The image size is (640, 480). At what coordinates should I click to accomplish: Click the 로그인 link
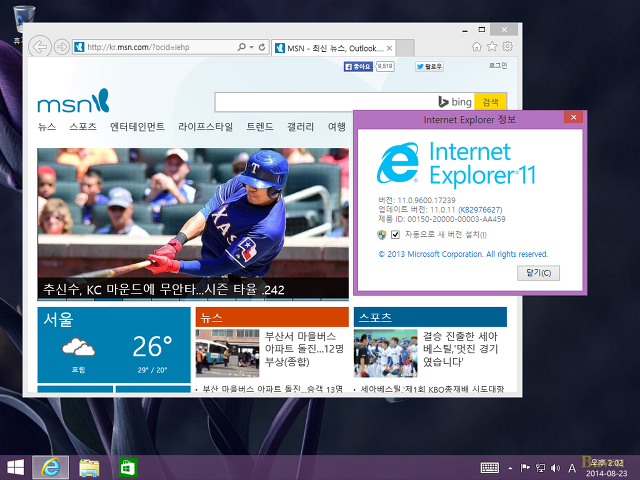point(498,65)
